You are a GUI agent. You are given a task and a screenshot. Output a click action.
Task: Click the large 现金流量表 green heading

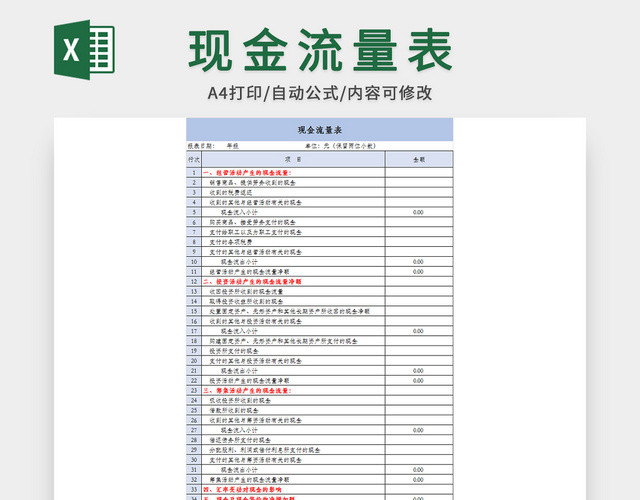point(320,50)
